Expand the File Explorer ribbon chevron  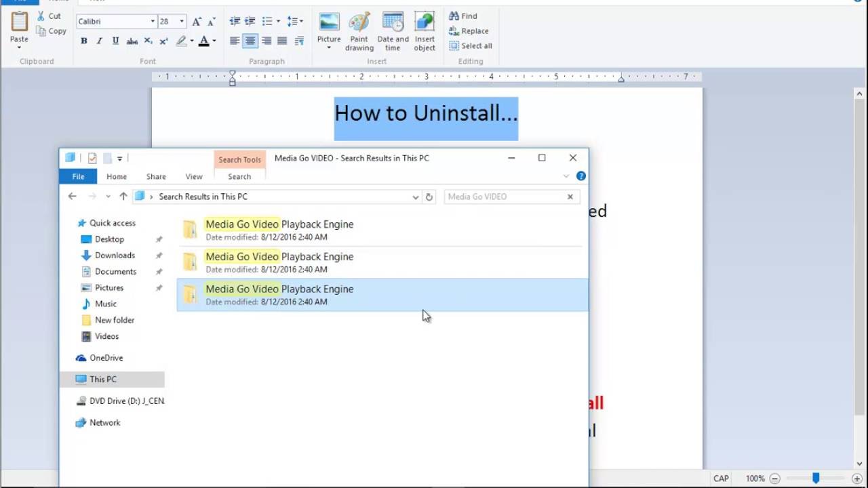pyautogui.click(x=566, y=176)
